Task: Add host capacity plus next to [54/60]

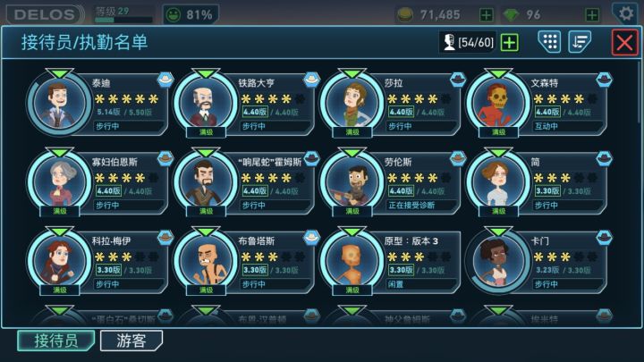Action: [509, 42]
